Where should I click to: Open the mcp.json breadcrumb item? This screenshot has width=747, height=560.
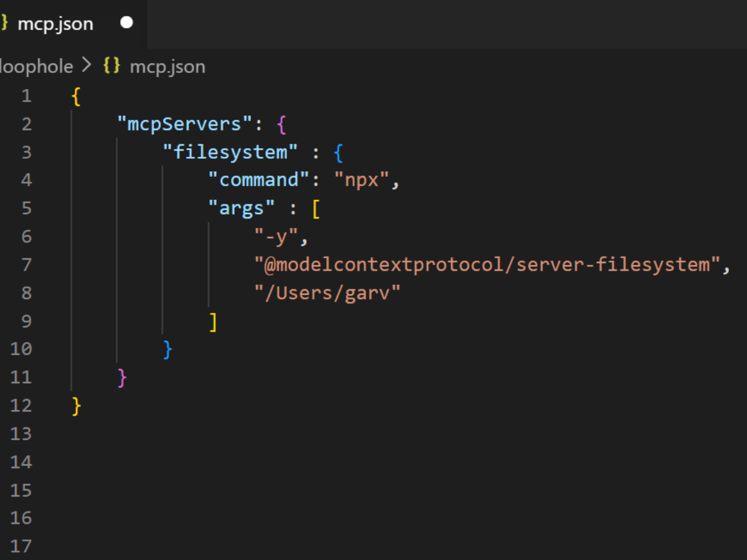[x=167, y=67]
